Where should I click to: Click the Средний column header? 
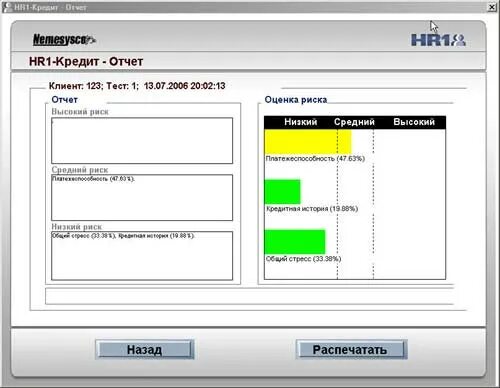(x=354, y=122)
